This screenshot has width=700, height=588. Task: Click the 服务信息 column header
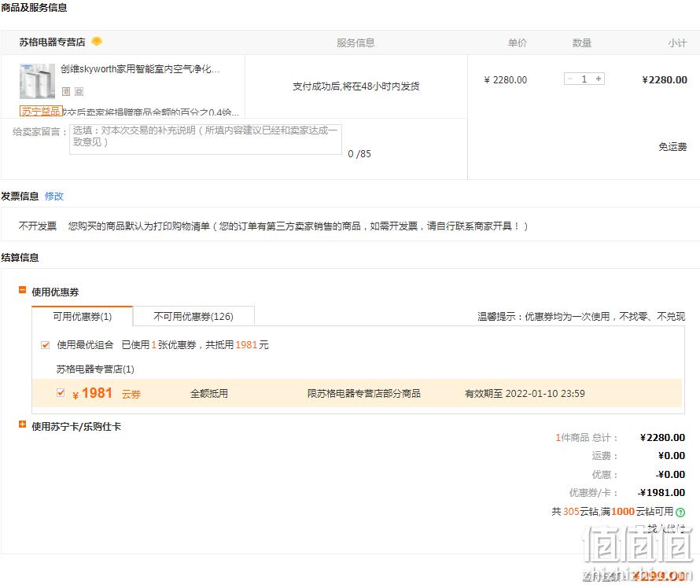click(356, 42)
